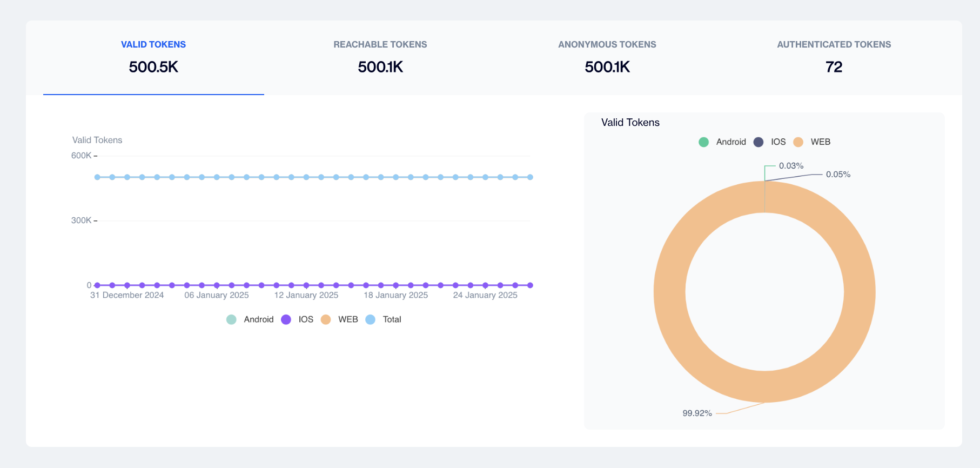The height and width of the screenshot is (468, 980).
Task: Click the Valid Tokens line chart axis title
Action: (x=97, y=140)
